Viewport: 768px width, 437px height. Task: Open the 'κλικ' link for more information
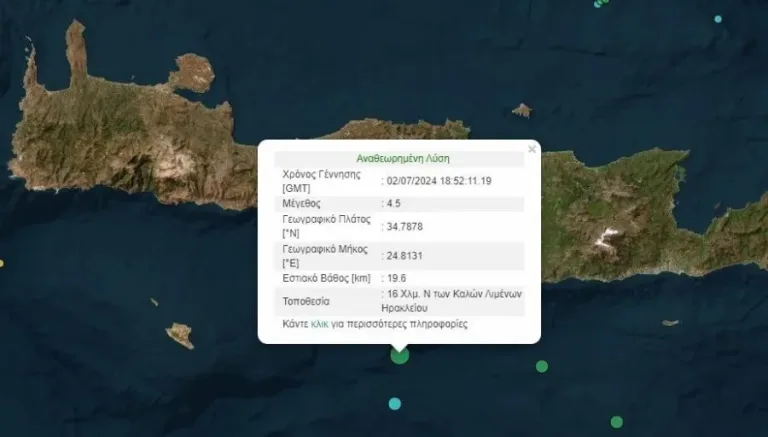click(x=320, y=324)
